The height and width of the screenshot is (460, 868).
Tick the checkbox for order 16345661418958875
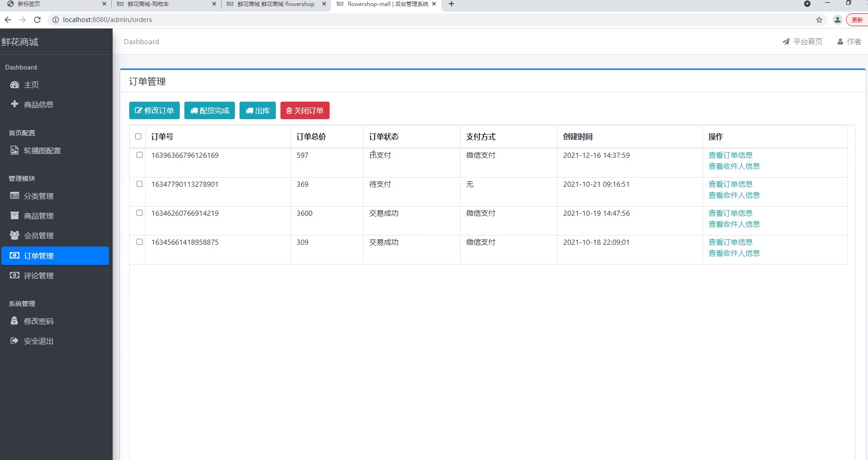click(139, 242)
